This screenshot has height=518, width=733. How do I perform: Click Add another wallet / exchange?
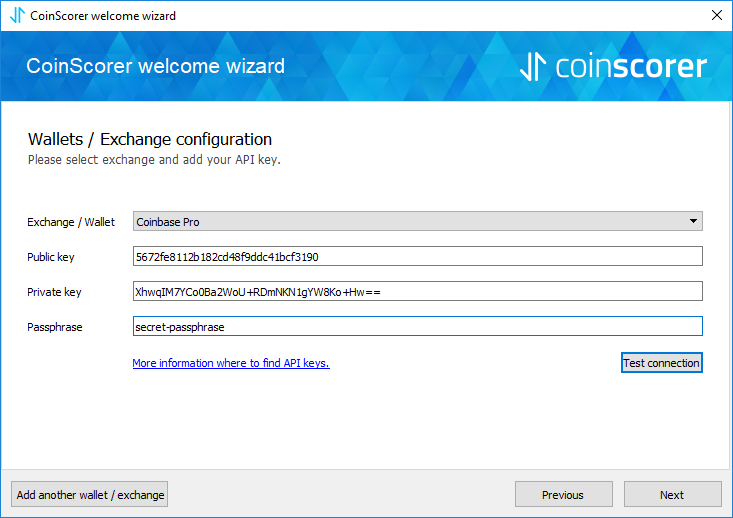pos(90,494)
